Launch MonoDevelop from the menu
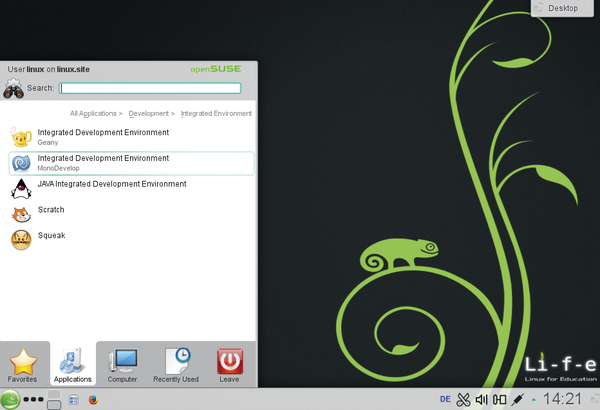The width and height of the screenshot is (600, 410). 131,163
